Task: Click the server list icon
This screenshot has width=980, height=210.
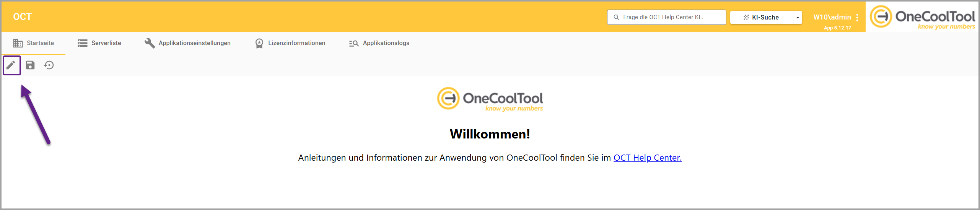Action: [83, 43]
